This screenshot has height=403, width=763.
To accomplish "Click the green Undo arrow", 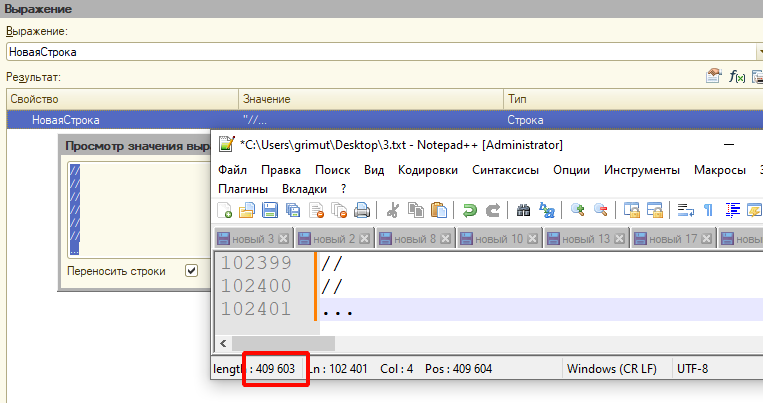I will 470,210.
